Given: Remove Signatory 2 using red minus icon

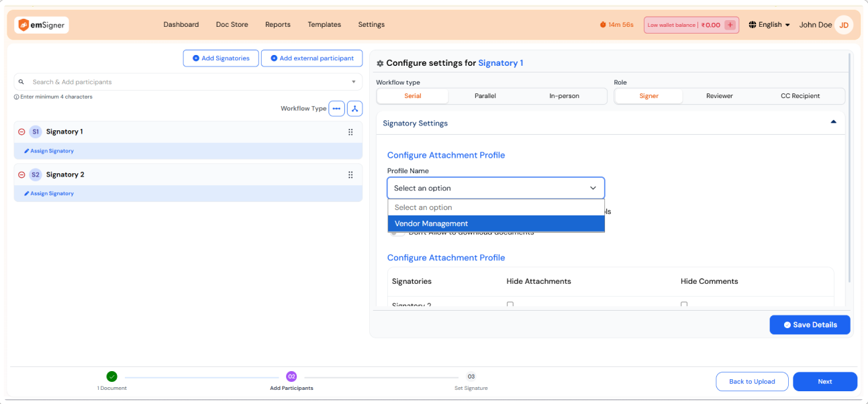Looking at the screenshot, I should coord(21,175).
